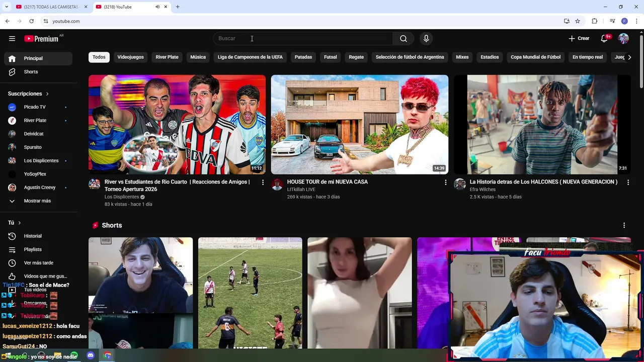Open the Chrome profile F avatar

624,21
